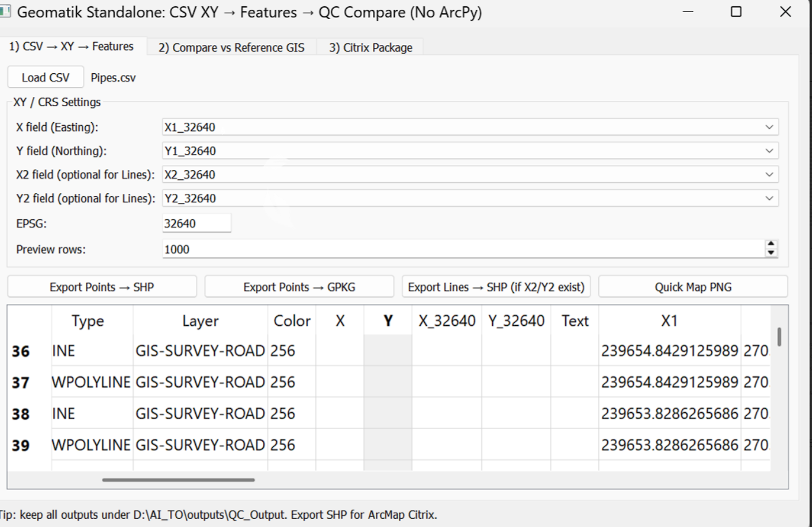The image size is (812, 527).
Task: Click the EPSG input field
Action: [197, 223]
